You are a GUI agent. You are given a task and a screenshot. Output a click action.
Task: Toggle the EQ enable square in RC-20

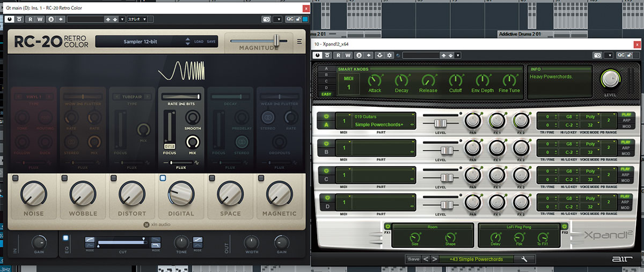(65, 238)
